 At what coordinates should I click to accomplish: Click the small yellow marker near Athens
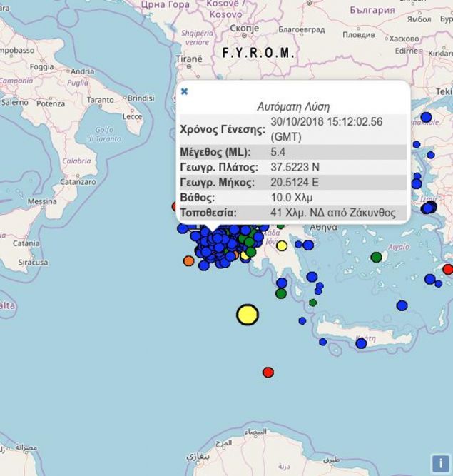[x=282, y=246]
